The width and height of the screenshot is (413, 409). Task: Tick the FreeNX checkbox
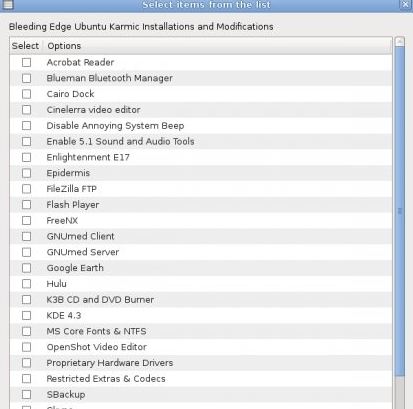point(26,221)
